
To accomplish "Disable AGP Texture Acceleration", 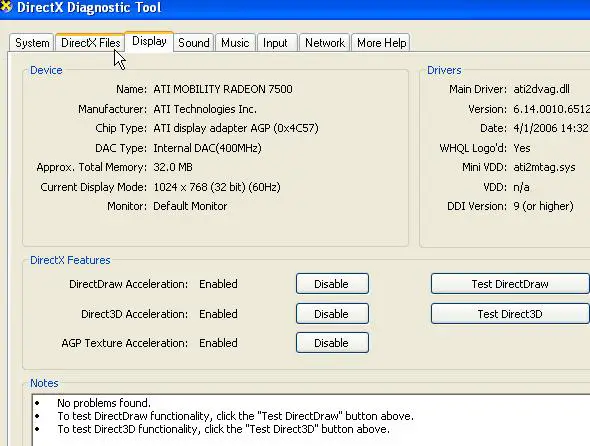I will tap(332, 342).
